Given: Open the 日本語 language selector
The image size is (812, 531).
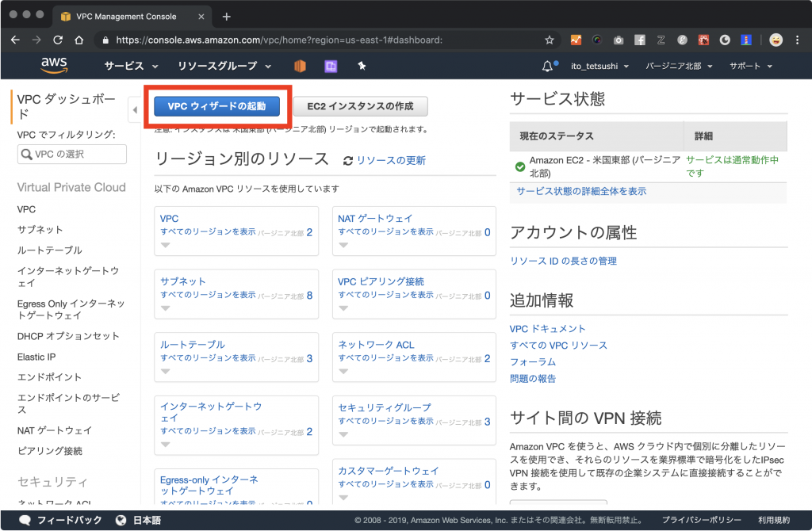Looking at the screenshot, I should click(x=147, y=520).
